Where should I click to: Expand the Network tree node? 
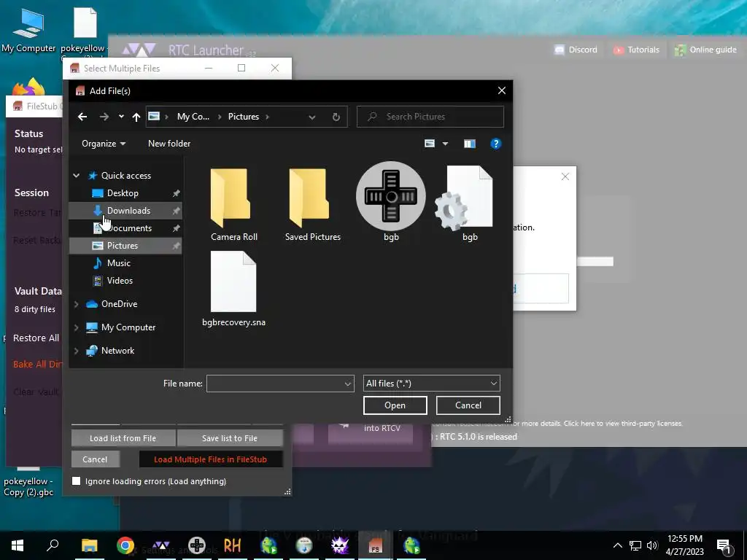pyautogui.click(x=76, y=351)
